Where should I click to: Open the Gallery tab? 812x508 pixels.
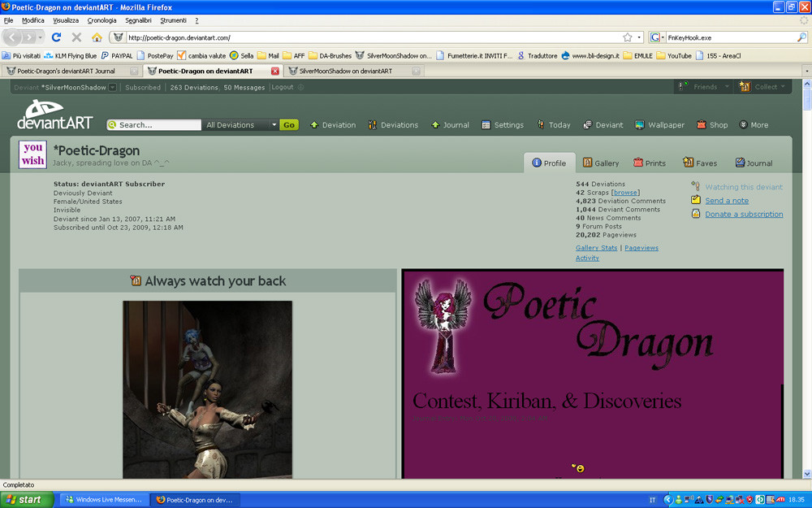click(601, 163)
